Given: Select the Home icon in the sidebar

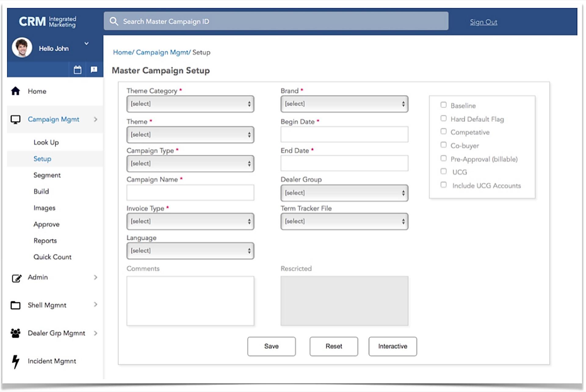Looking at the screenshot, I should pyautogui.click(x=16, y=91).
